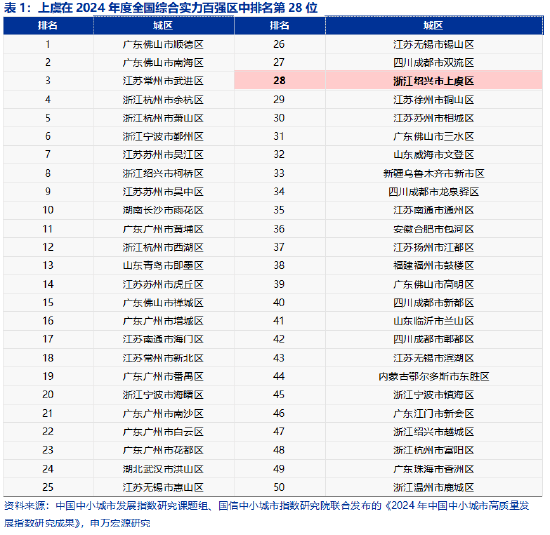Select the cell '江苏苏州市吴中区'
Screen dimensions: 550x535
(163, 192)
